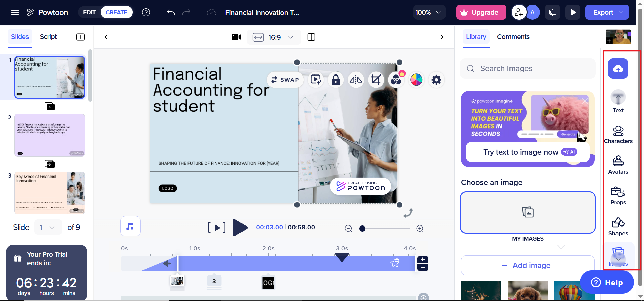Image resolution: width=644 pixels, height=301 pixels.
Task: Switch to EDIT mode
Action: (x=89, y=12)
